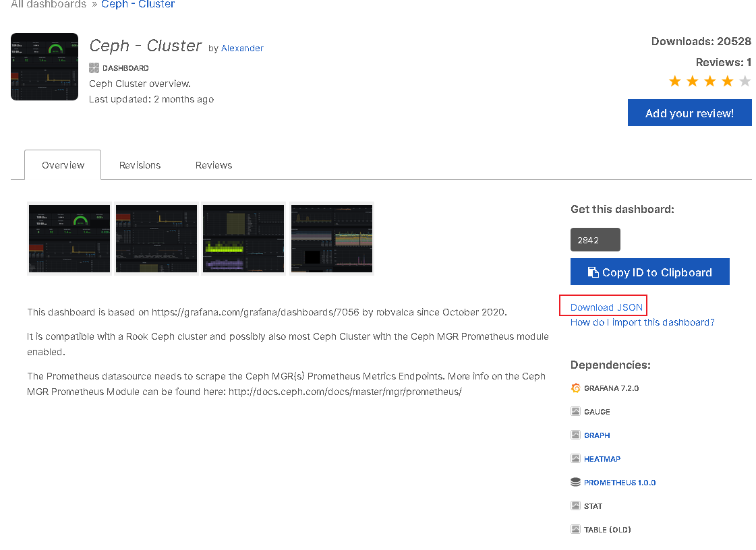Copy dashboard ID to Clipboard
This screenshot has height=550, width=756.
(650, 272)
